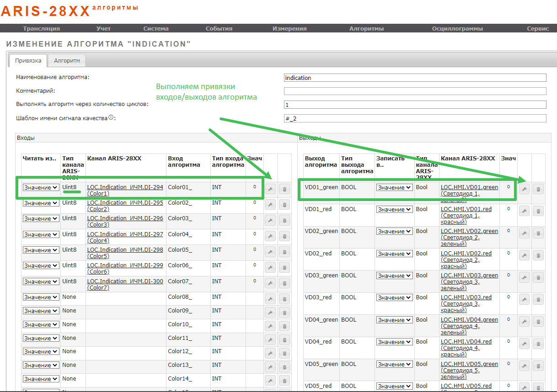Open 'Значение' dropdown for Color01_ input
The width and height of the screenshot is (557, 392).
point(41,188)
